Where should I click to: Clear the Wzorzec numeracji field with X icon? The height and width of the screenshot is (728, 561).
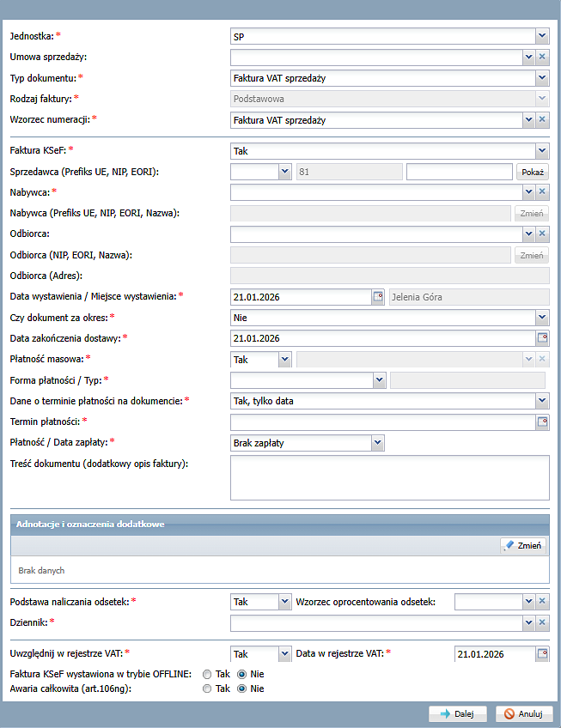pos(542,120)
